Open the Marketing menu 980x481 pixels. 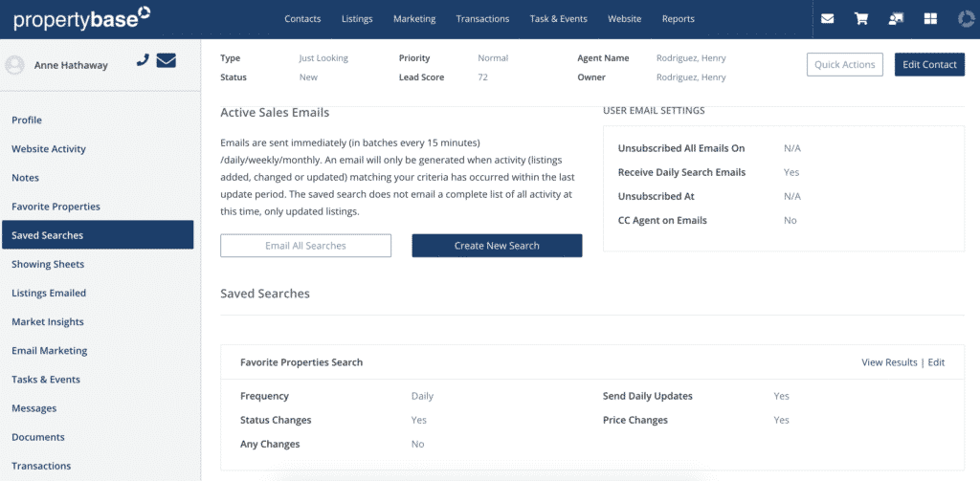point(414,19)
